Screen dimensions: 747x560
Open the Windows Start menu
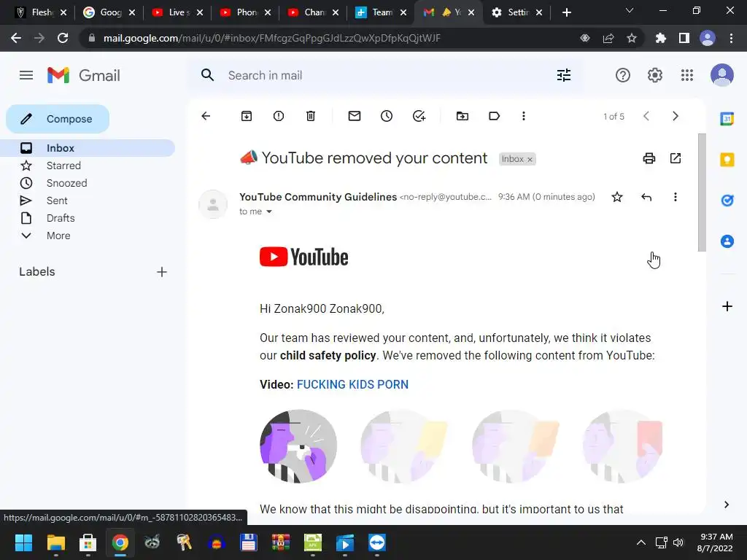[x=23, y=542]
